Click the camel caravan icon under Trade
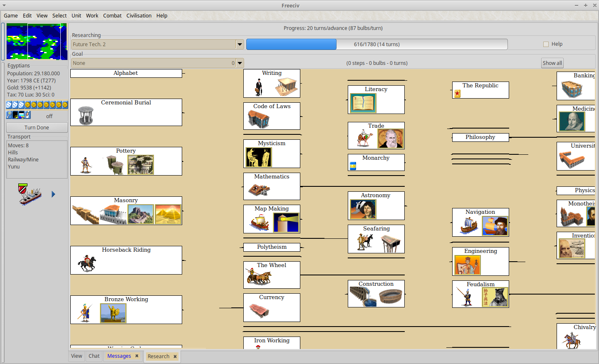This screenshot has height=364, width=599. [364, 139]
